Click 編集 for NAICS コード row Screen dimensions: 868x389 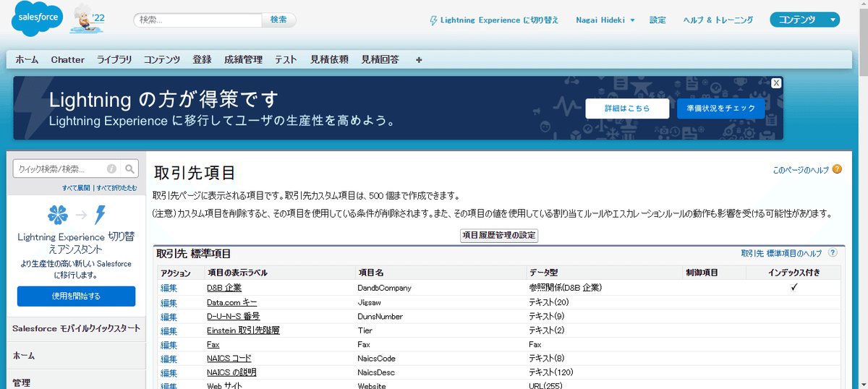coord(169,359)
